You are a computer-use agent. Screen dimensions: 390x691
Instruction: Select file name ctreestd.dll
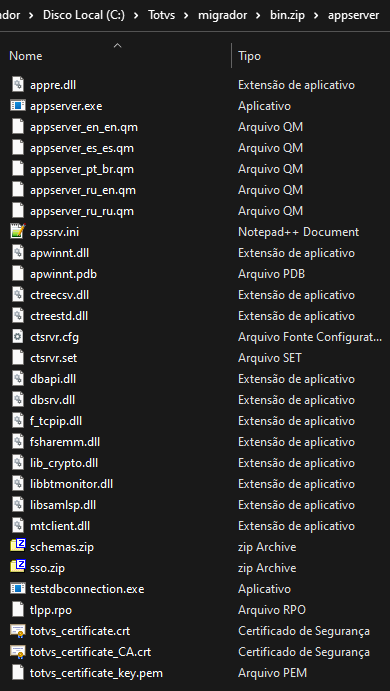(x=59, y=316)
